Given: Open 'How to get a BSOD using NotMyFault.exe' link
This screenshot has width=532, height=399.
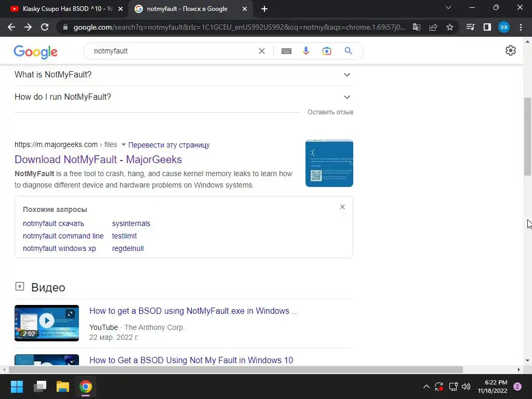Looking at the screenshot, I should pyautogui.click(x=194, y=311).
